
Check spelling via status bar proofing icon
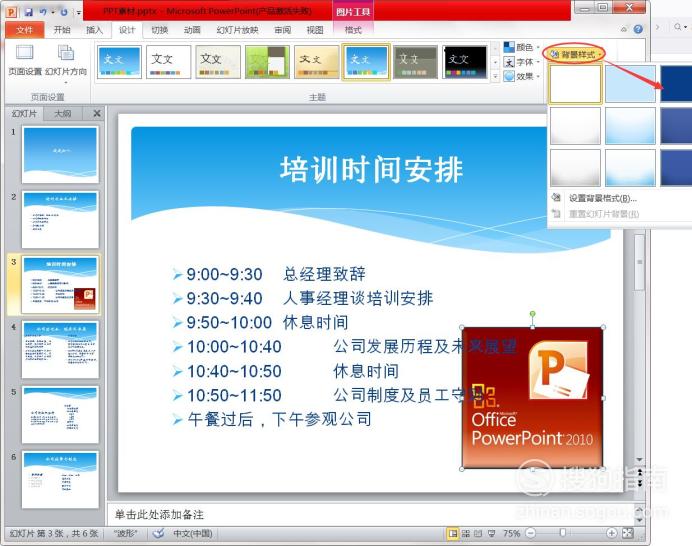click(x=158, y=533)
